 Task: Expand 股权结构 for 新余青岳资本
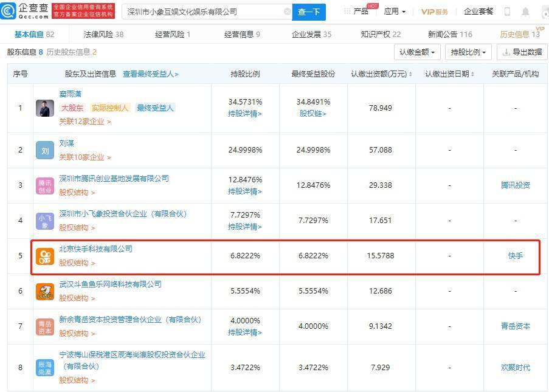[77, 334]
